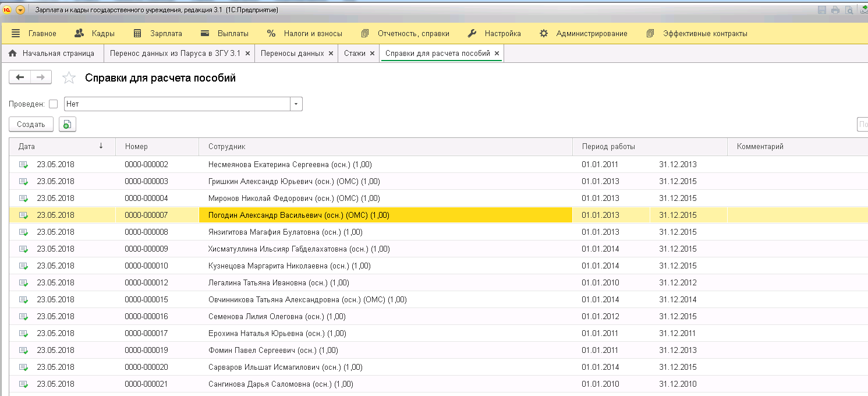The width and height of the screenshot is (868, 396).
Task: Select the Фомин Павел Сергеевич row
Action: (x=272, y=351)
